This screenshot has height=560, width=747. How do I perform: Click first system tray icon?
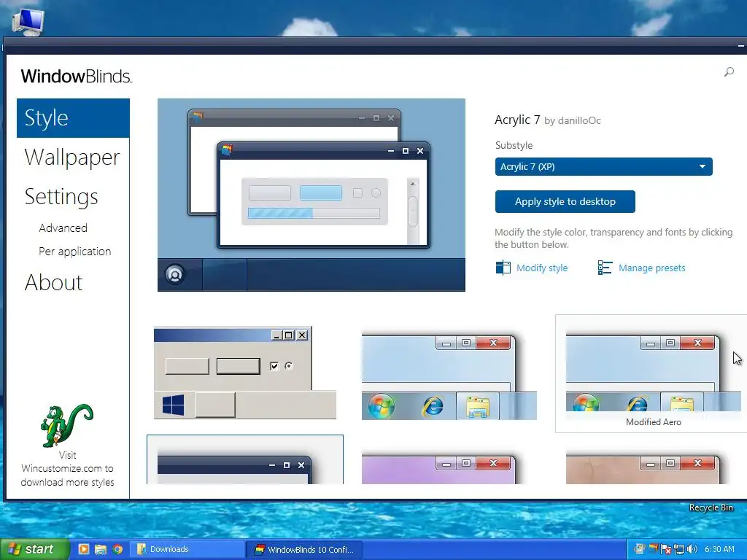(640, 550)
